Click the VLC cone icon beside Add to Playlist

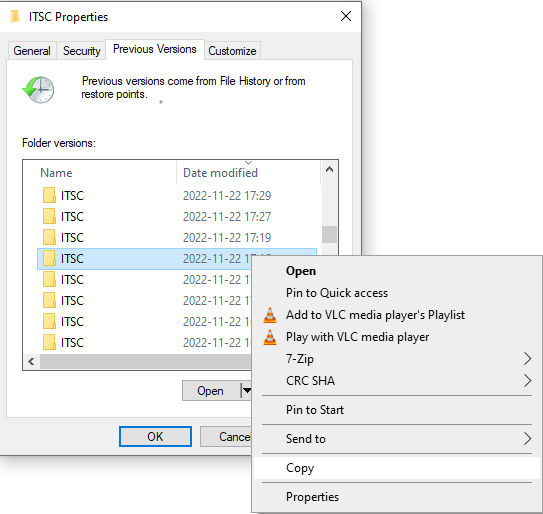[x=270, y=315]
